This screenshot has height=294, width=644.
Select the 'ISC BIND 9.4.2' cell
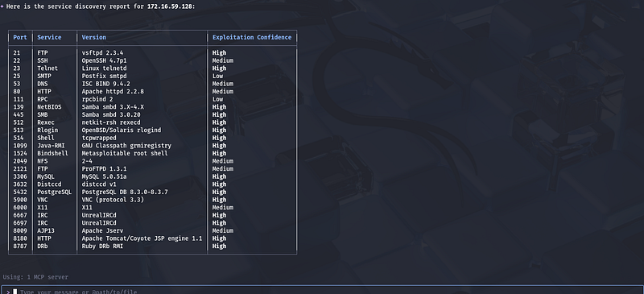[106, 84]
